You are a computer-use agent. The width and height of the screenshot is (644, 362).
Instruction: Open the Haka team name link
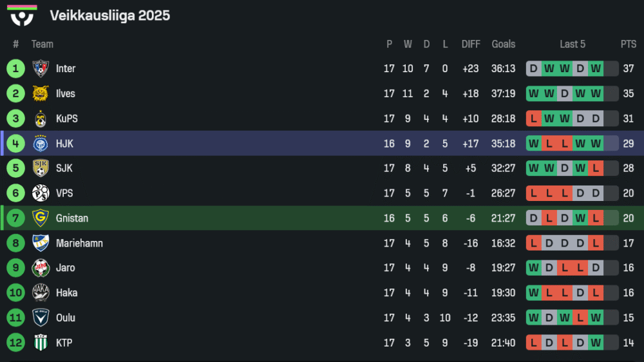pos(66,293)
